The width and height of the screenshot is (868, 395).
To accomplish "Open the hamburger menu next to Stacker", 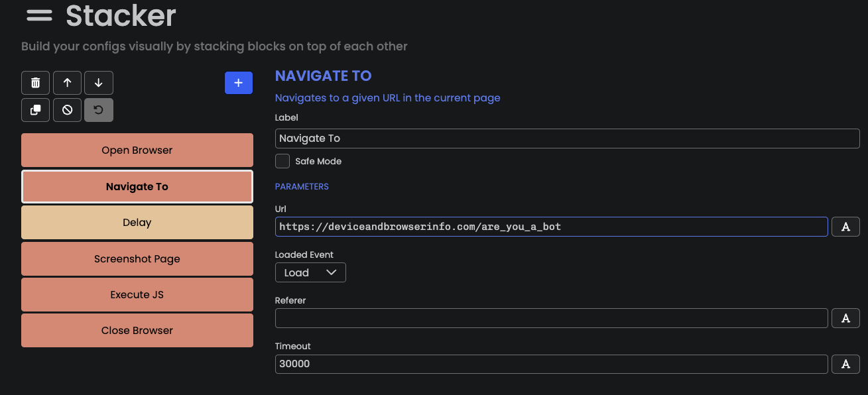I will [x=39, y=15].
